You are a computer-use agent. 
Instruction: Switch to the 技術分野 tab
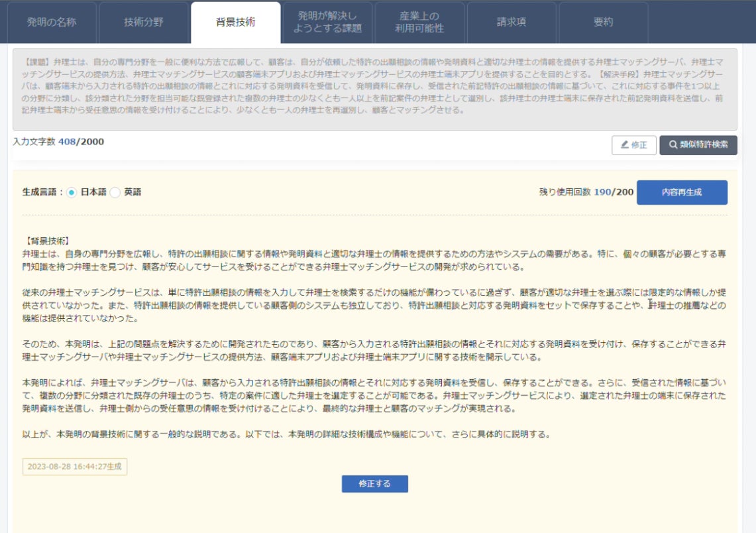coord(144,22)
